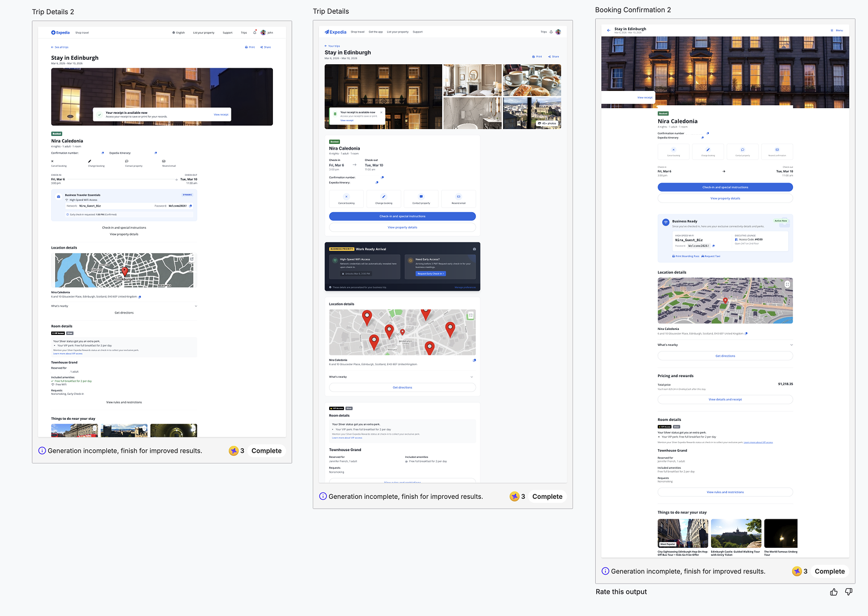Click View details and receipt button
Viewport: 868px width, 616px height.
point(725,399)
